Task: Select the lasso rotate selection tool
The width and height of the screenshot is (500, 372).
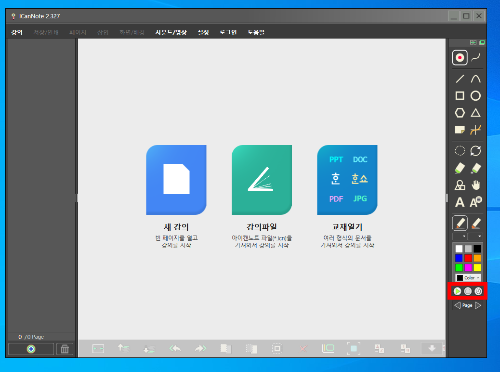Action: (476, 151)
